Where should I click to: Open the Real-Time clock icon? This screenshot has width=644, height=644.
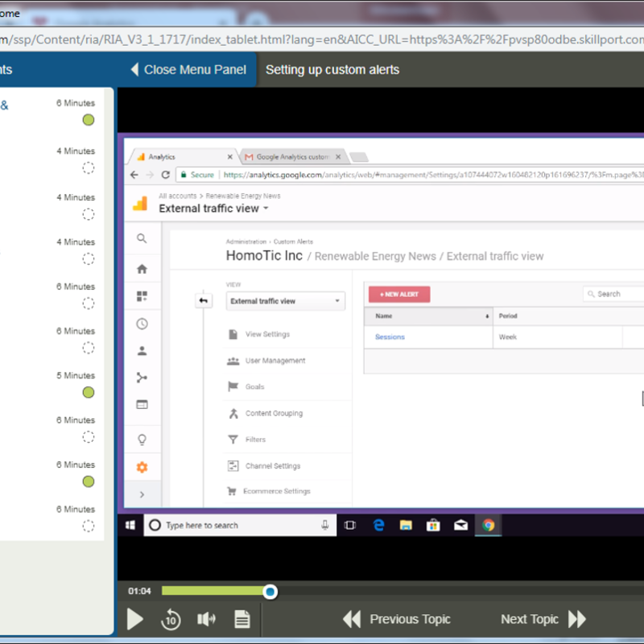click(x=142, y=324)
